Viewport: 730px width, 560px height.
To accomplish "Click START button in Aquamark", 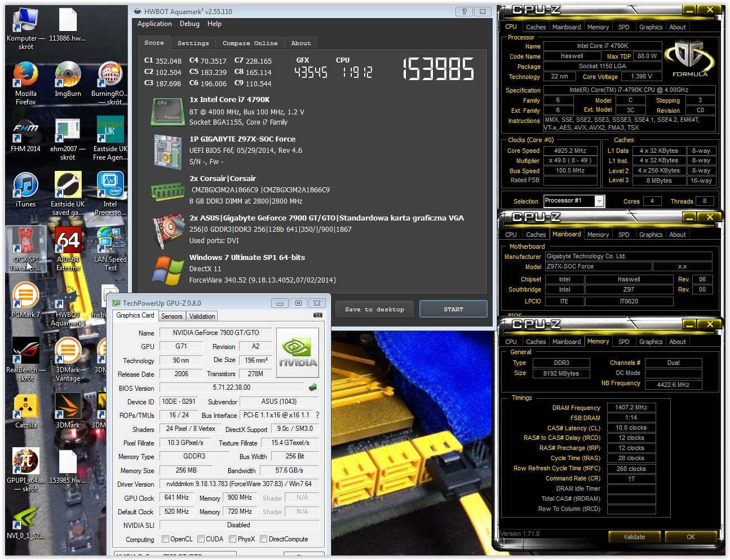I will [x=453, y=309].
